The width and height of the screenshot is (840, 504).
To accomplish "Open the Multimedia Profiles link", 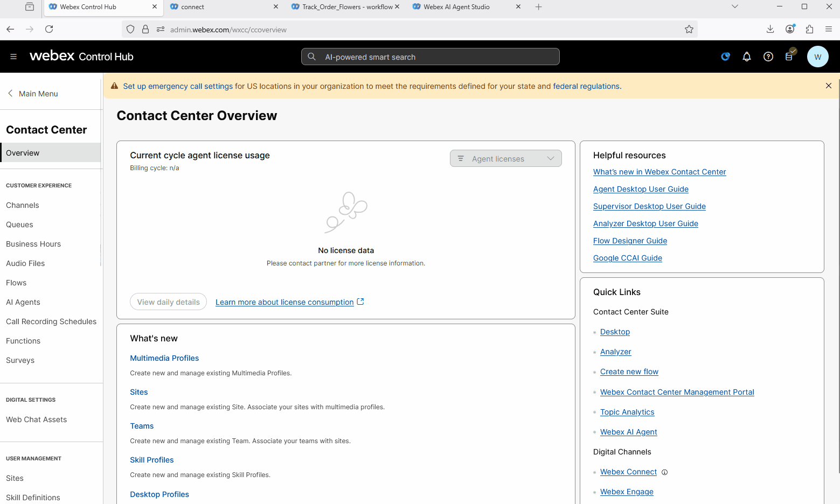I will pos(164,358).
